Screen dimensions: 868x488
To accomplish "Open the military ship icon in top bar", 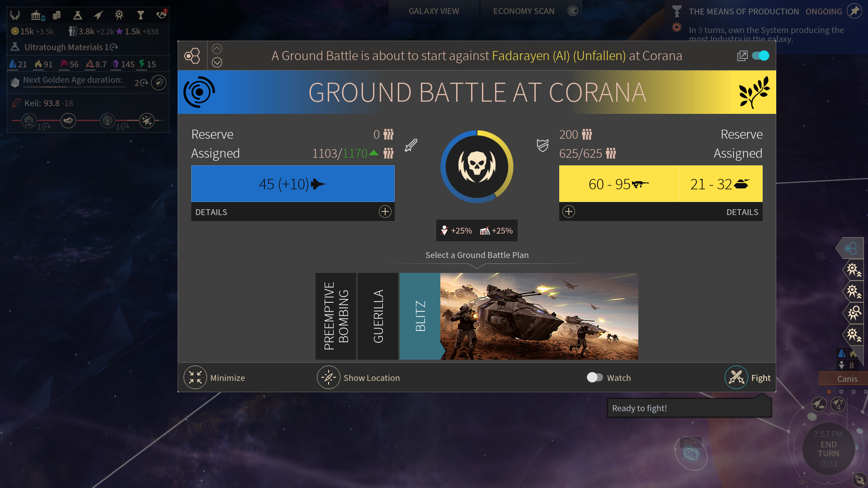I will pos(98,15).
